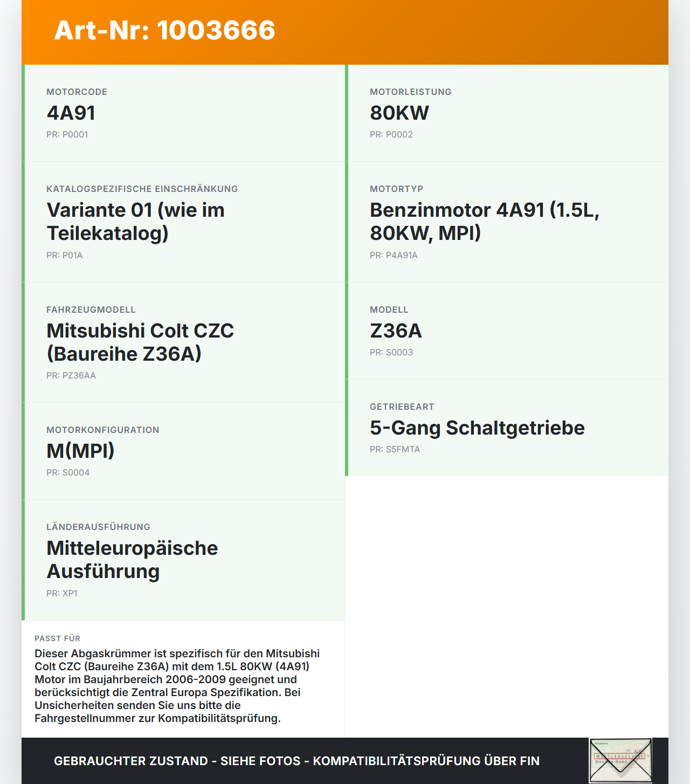Click the PR: P0001 code
690x784 pixels.
(x=67, y=134)
